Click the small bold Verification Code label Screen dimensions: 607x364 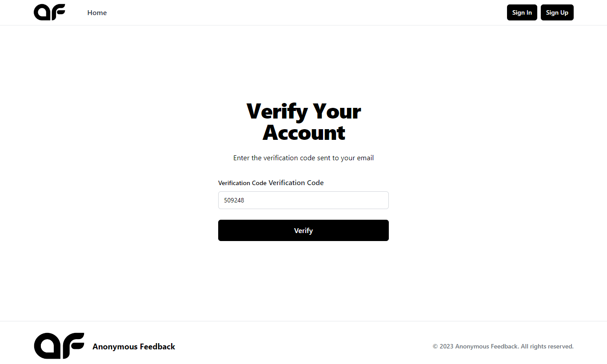[x=242, y=183]
